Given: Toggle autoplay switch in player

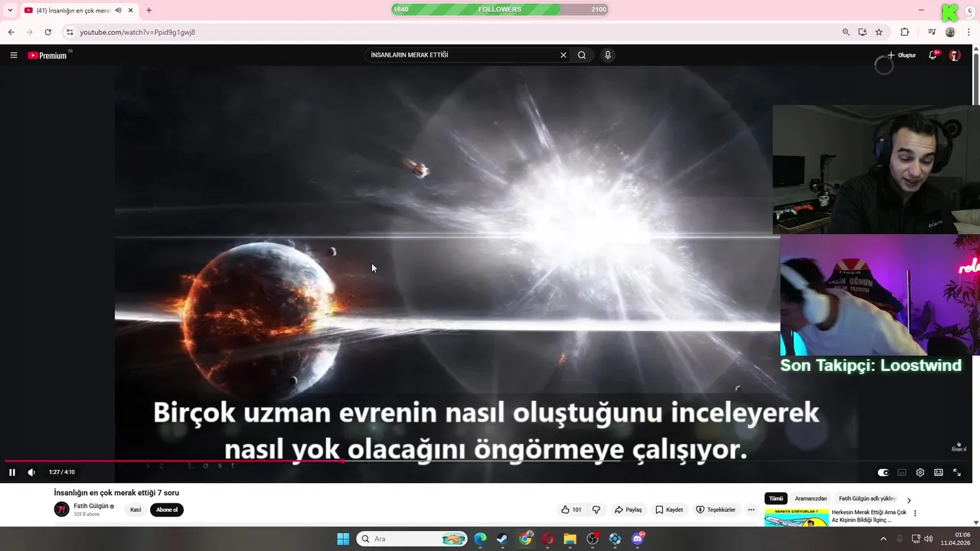Looking at the screenshot, I should pos(883,472).
